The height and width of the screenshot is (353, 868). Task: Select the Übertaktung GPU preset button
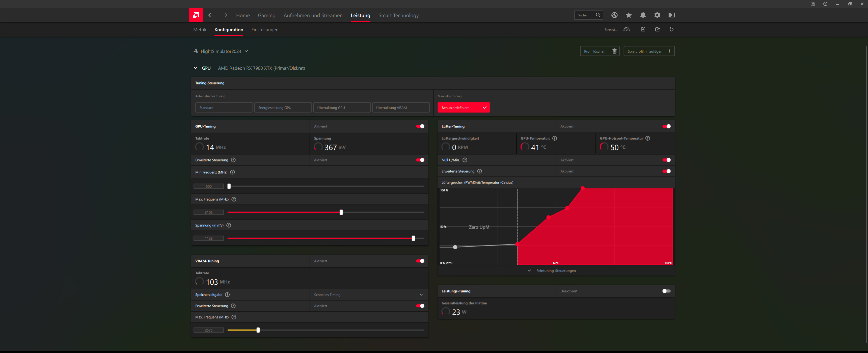[341, 108]
